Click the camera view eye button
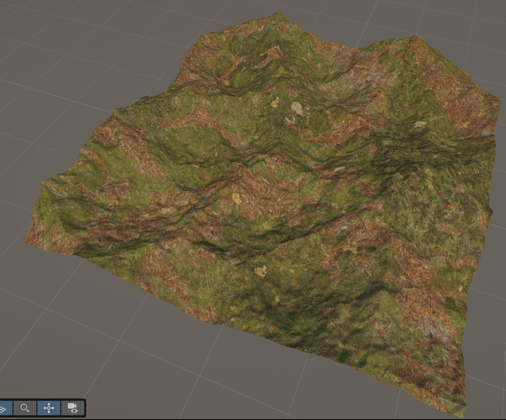 73,408
